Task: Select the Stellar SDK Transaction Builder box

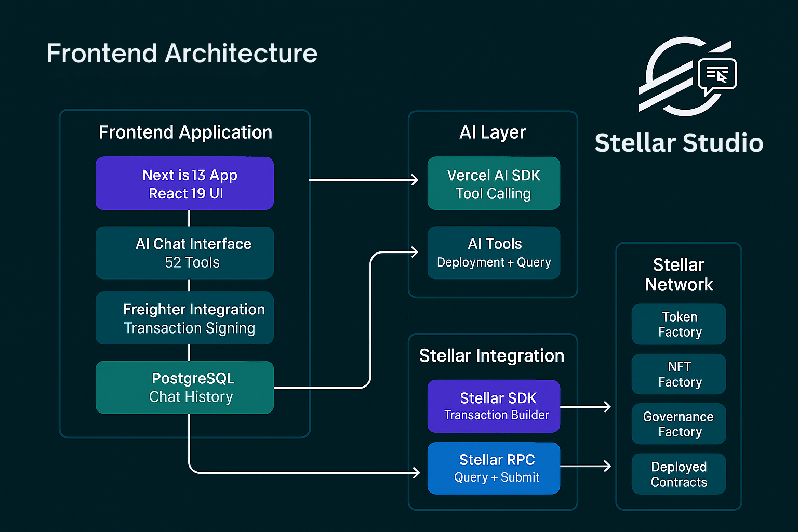Action: 494,406
